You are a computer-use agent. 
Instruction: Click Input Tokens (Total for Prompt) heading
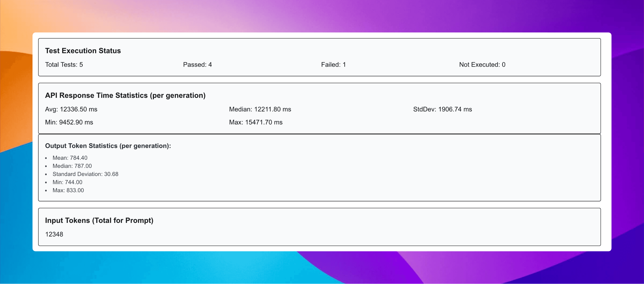point(99,220)
